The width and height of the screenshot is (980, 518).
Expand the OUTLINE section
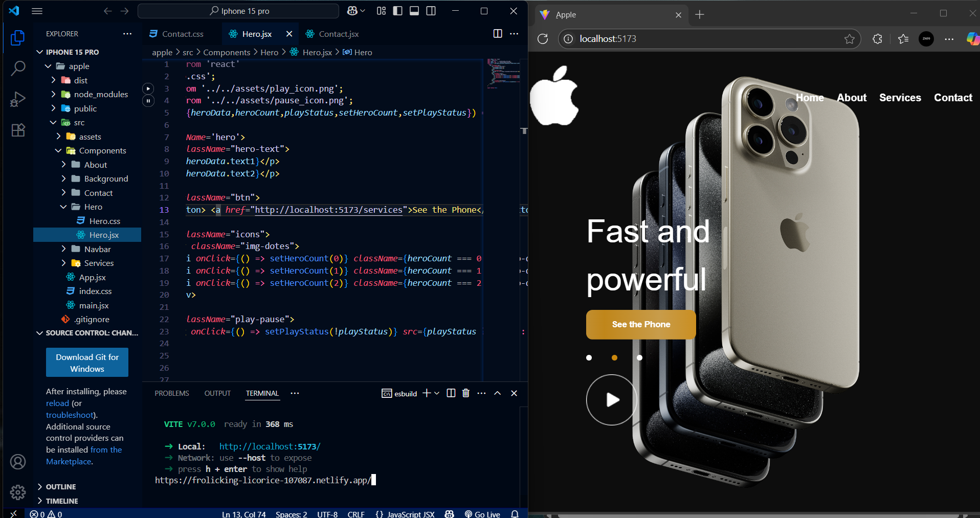pyautogui.click(x=61, y=487)
